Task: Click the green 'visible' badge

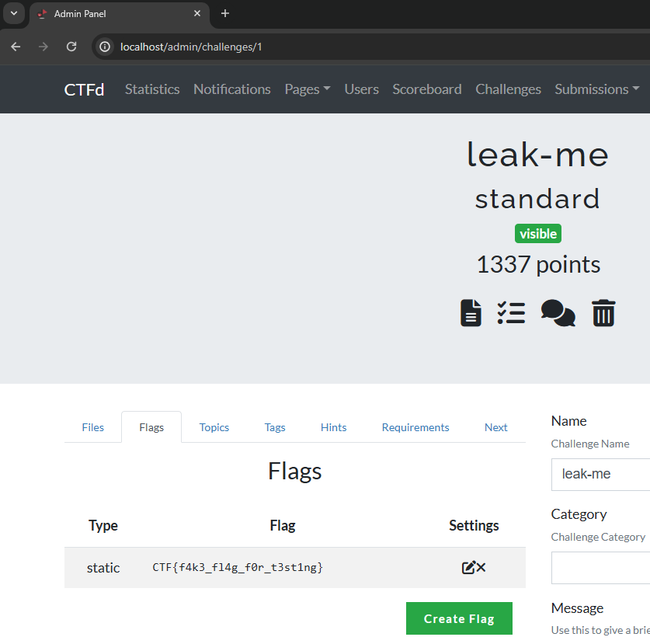Action: coord(538,234)
